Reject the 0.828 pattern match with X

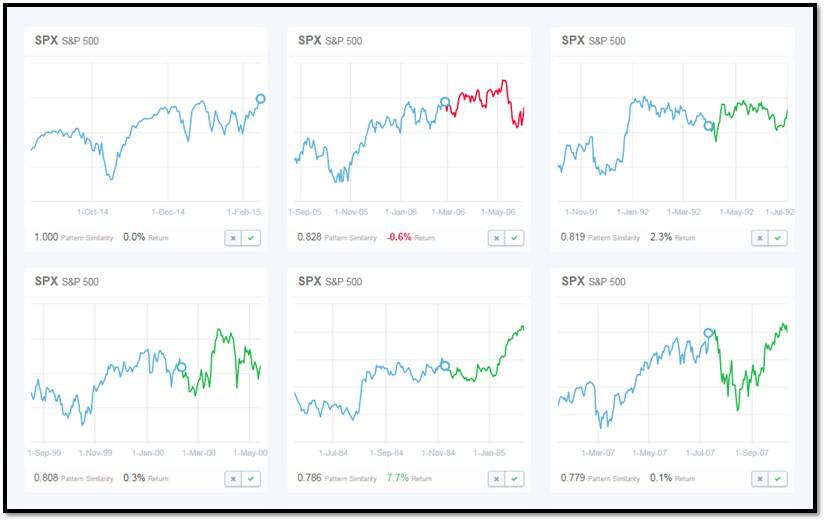[497, 238]
